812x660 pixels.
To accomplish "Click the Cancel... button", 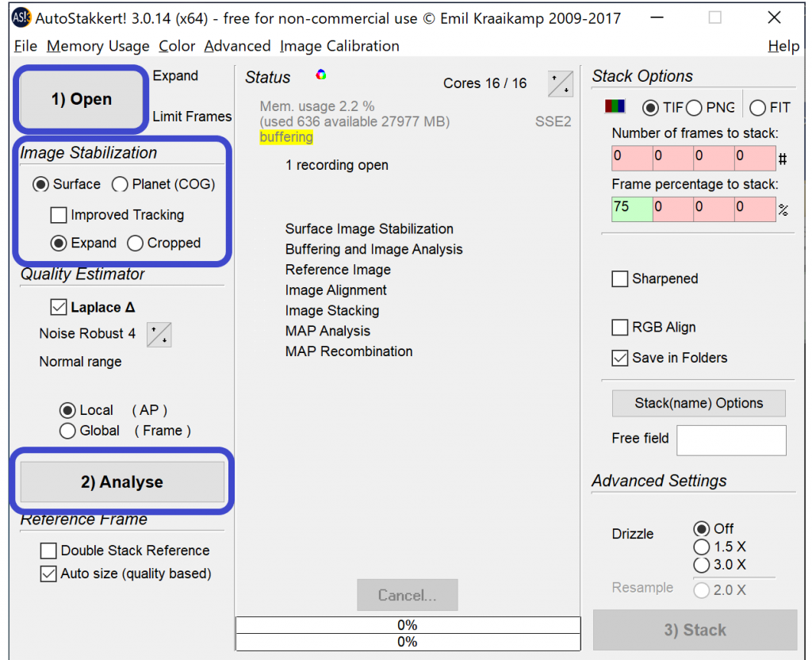I will [407, 595].
